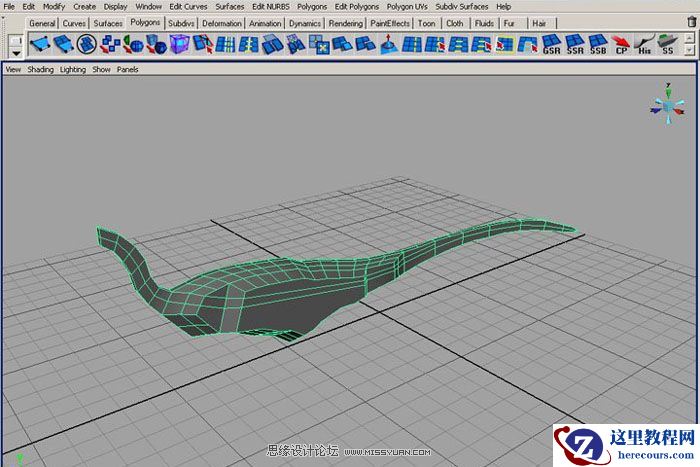Open the Edit menu
Screen dimensions: 700x467
[29, 7]
